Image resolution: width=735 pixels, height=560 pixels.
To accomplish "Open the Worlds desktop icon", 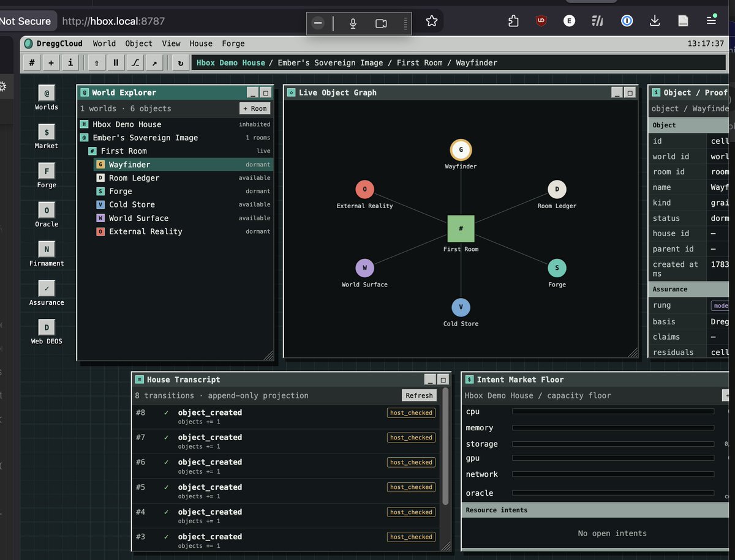I will (47, 98).
